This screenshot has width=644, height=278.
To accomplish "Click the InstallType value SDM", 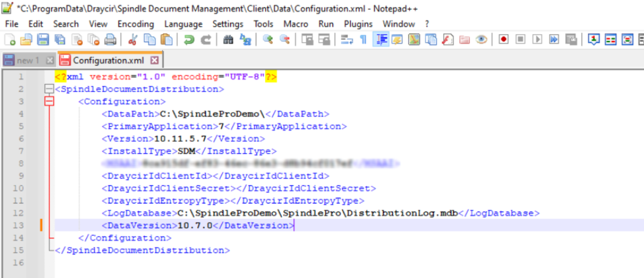I will (x=186, y=151).
